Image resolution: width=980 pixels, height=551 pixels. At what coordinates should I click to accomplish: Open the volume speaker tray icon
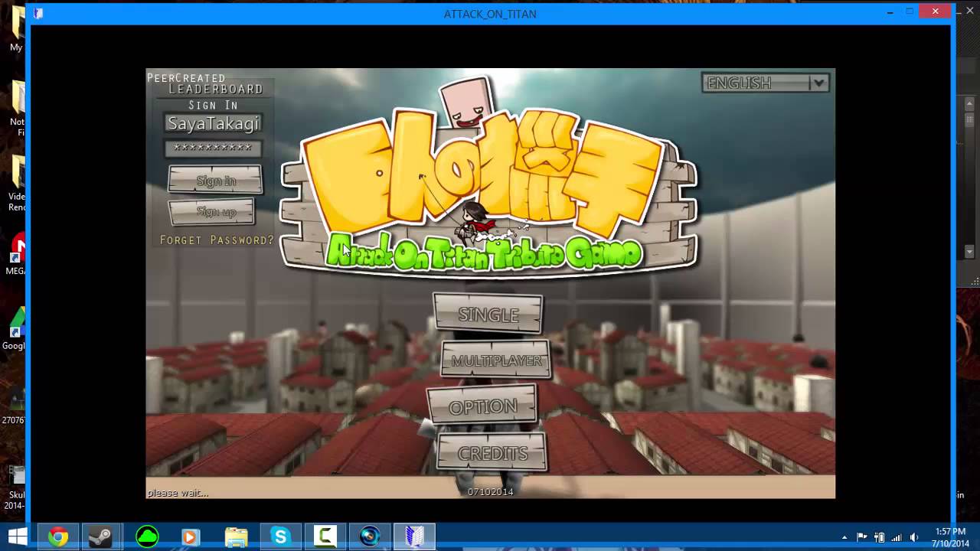[914, 537]
